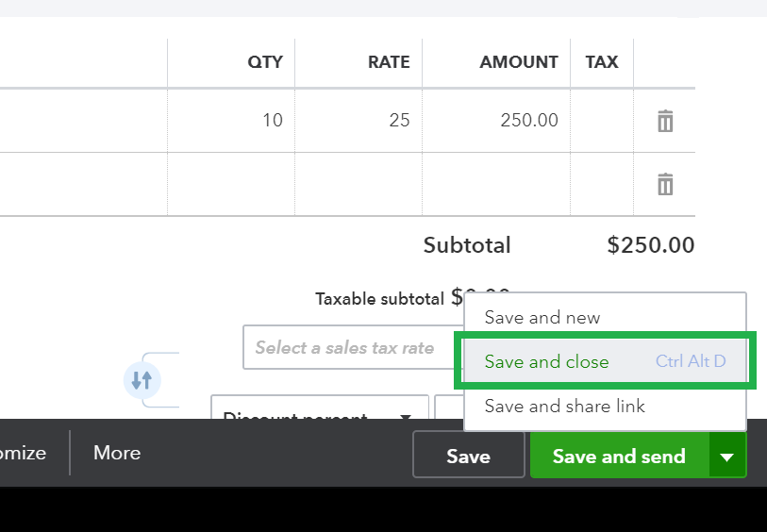Click the tax cell of first row
The image size is (767, 532).
[602, 121]
